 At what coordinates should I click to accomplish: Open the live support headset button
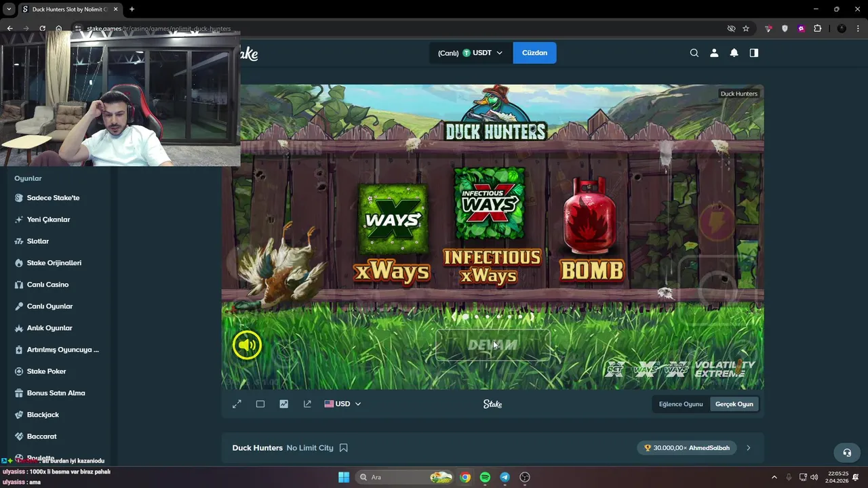[x=846, y=452]
